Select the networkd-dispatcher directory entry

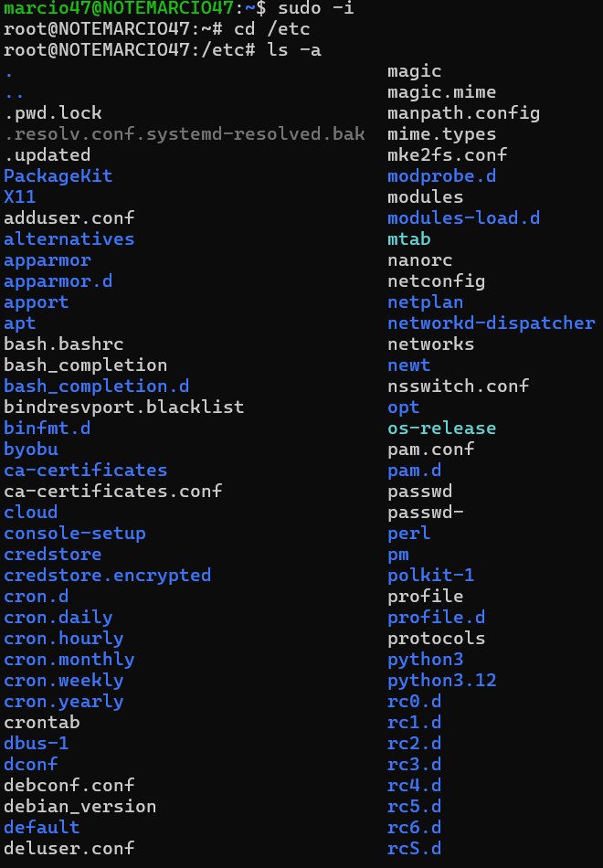click(x=491, y=323)
